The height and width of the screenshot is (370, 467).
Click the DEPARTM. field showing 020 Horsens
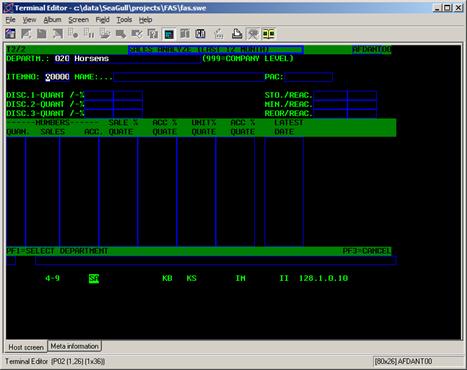click(x=127, y=59)
